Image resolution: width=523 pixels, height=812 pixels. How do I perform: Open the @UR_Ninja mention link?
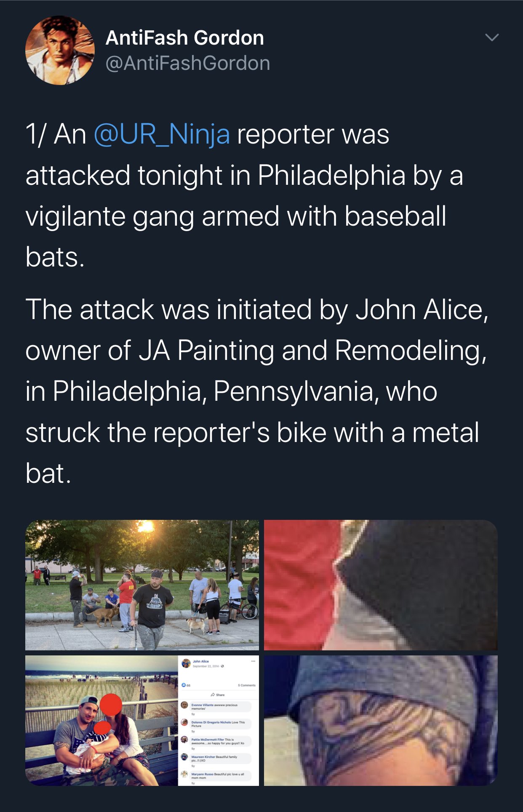[x=162, y=134]
